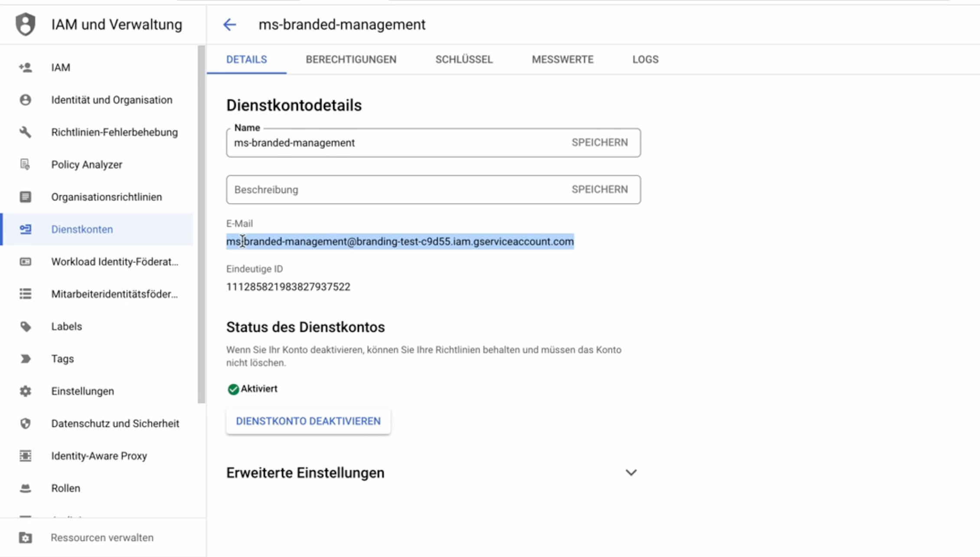Image resolution: width=980 pixels, height=557 pixels.
Task: Click the ms-branded-management page title
Action: (x=342, y=25)
